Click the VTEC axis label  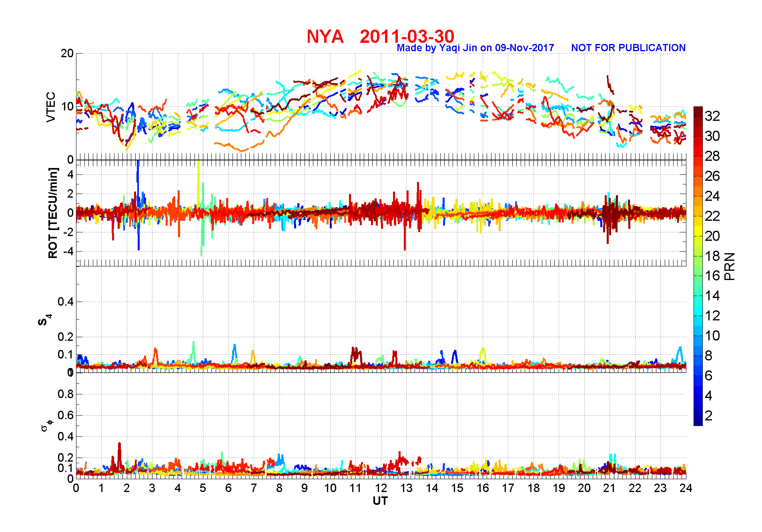tap(51, 107)
